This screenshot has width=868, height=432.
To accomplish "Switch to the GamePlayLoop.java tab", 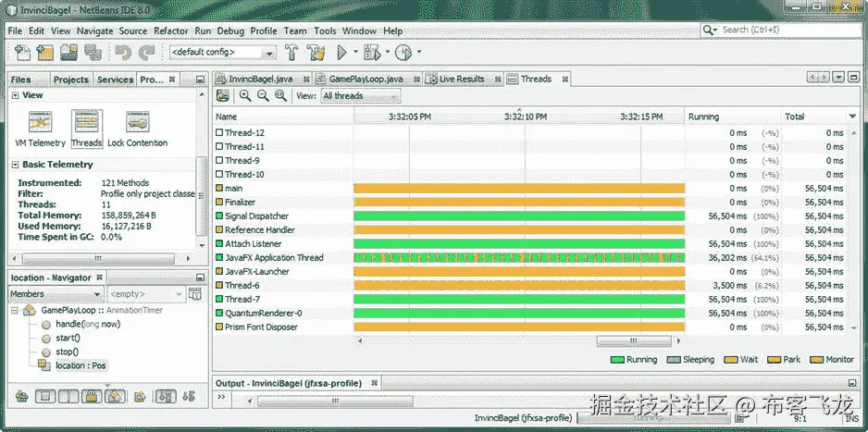I will click(367, 80).
